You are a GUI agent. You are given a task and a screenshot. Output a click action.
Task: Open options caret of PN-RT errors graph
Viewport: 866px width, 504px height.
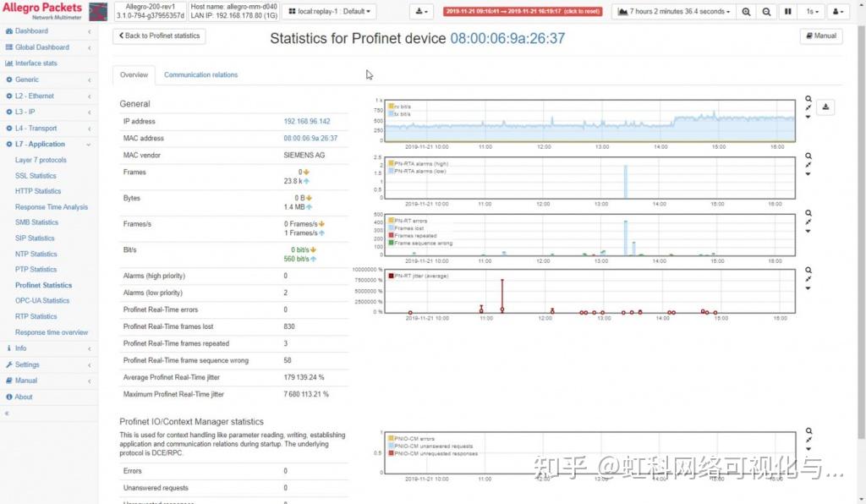[x=808, y=232]
